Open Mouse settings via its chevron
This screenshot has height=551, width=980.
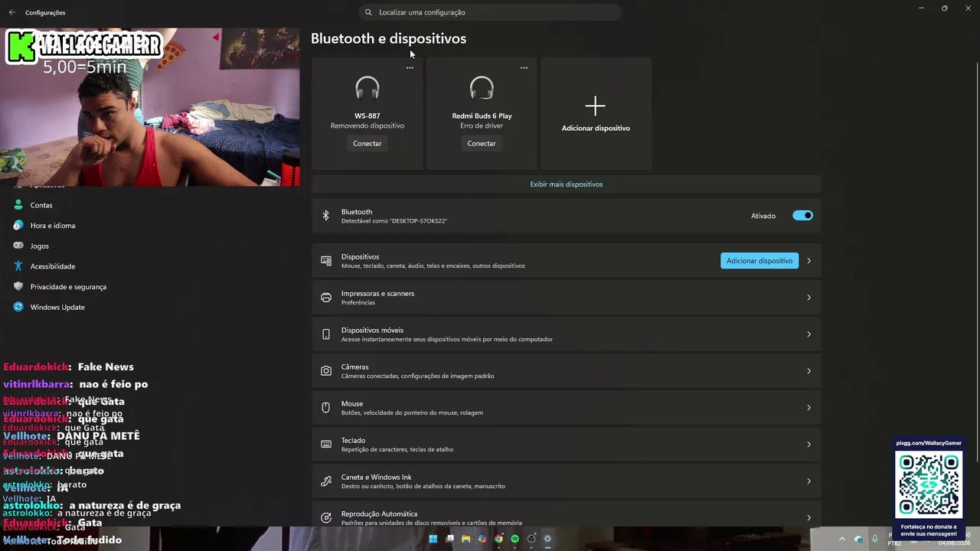tap(808, 408)
